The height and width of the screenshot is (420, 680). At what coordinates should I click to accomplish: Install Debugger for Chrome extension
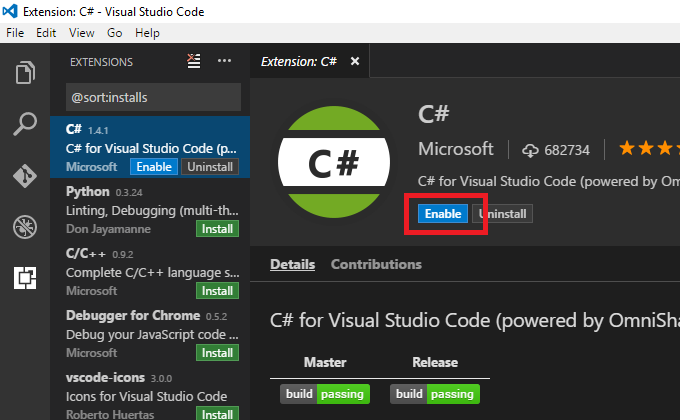click(217, 353)
